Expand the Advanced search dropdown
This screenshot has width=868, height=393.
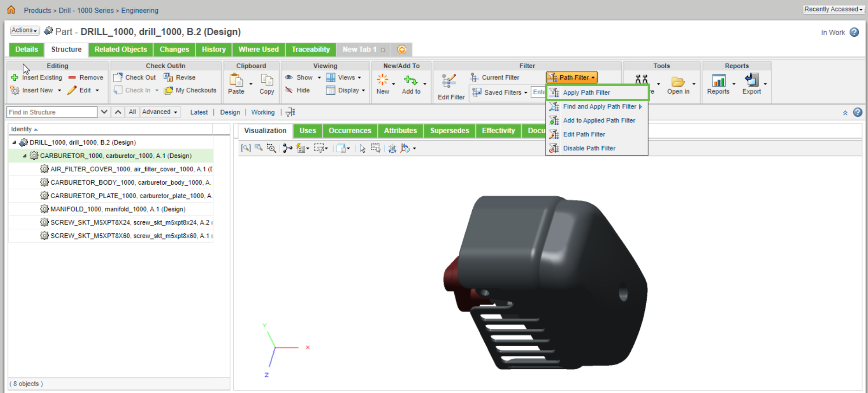pos(160,112)
